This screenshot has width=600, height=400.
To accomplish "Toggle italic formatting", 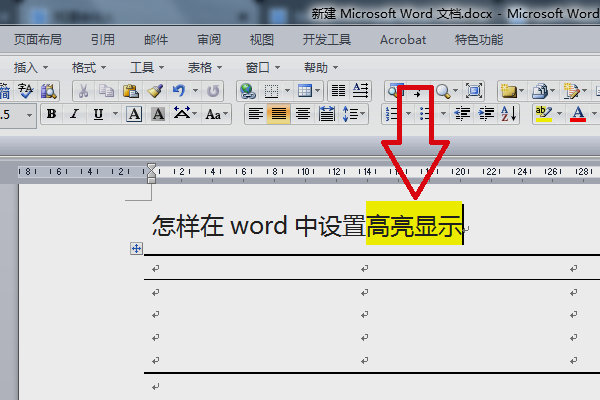I will coord(75,114).
